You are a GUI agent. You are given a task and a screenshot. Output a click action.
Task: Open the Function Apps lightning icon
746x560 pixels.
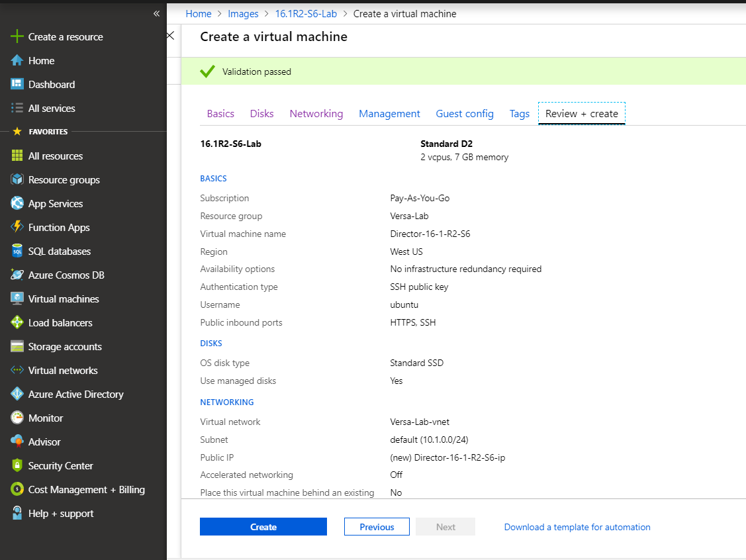(17, 227)
